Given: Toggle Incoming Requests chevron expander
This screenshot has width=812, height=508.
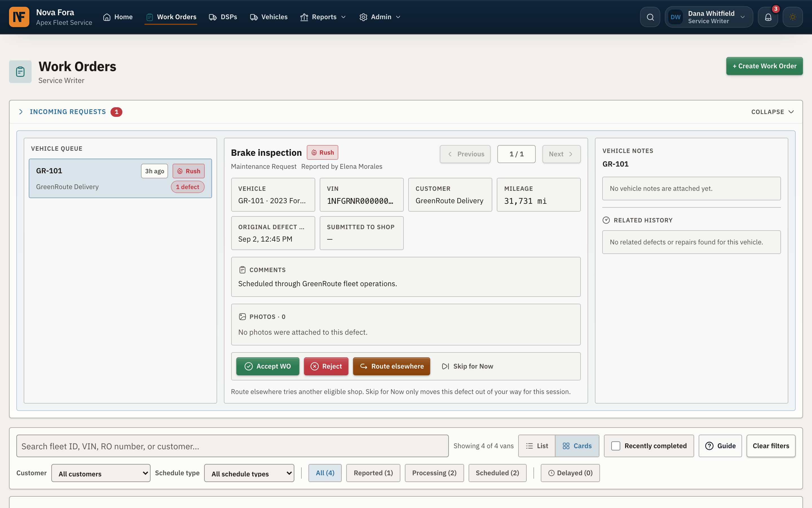Looking at the screenshot, I should (21, 111).
